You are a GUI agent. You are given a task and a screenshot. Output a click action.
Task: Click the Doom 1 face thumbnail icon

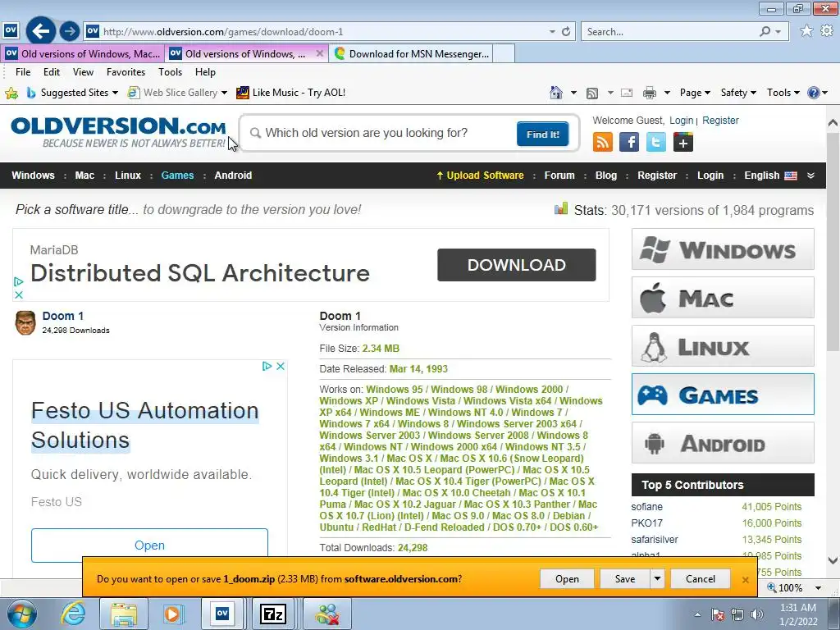coord(25,322)
